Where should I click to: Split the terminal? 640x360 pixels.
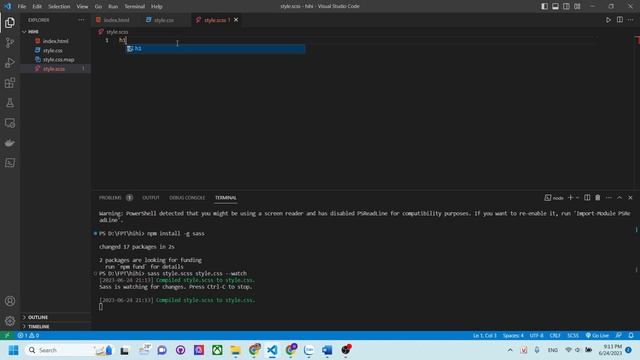(x=587, y=198)
